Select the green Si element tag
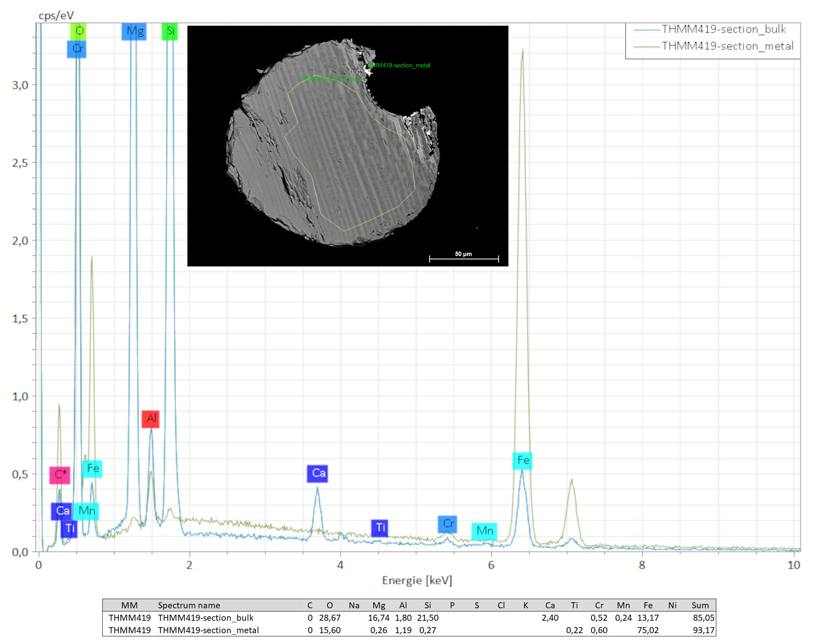The width and height of the screenshot is (813, 644). [x=170, y=31]
